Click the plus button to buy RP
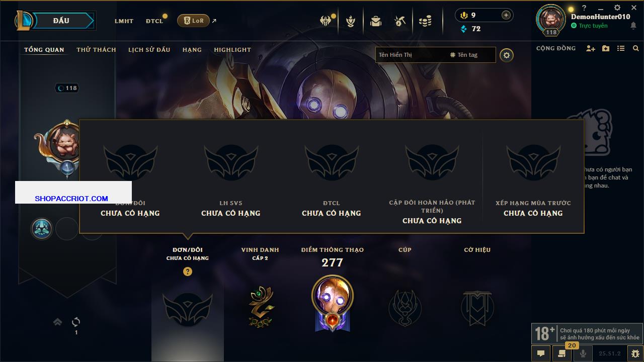 [506, 15]
